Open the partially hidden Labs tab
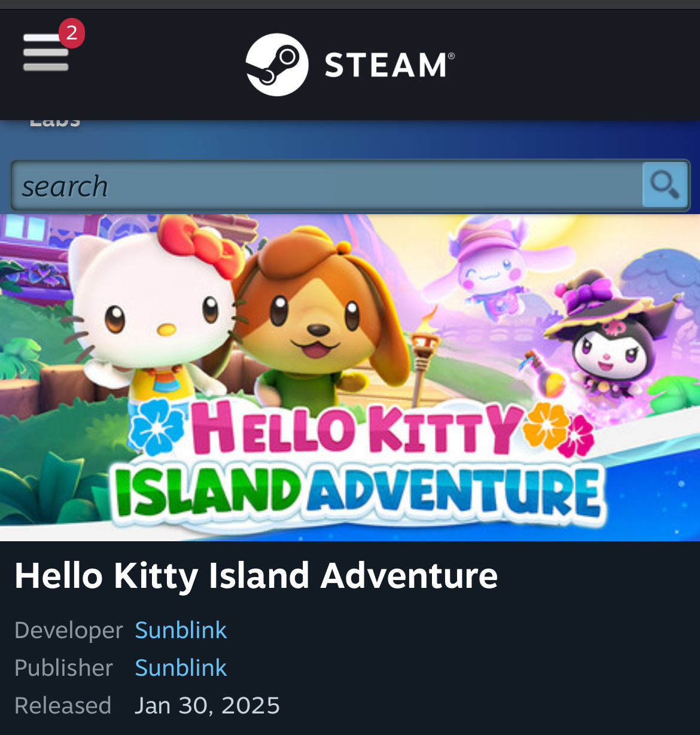Screen dimensions: 700x735 54,123
